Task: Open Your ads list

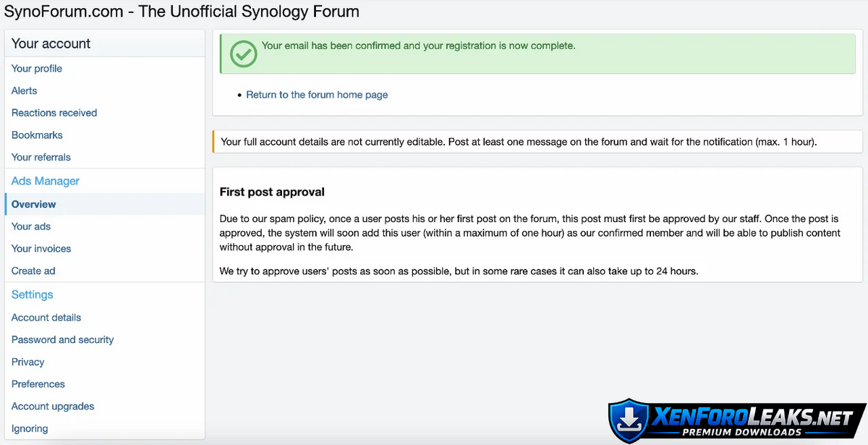Action: pos(31,226)
